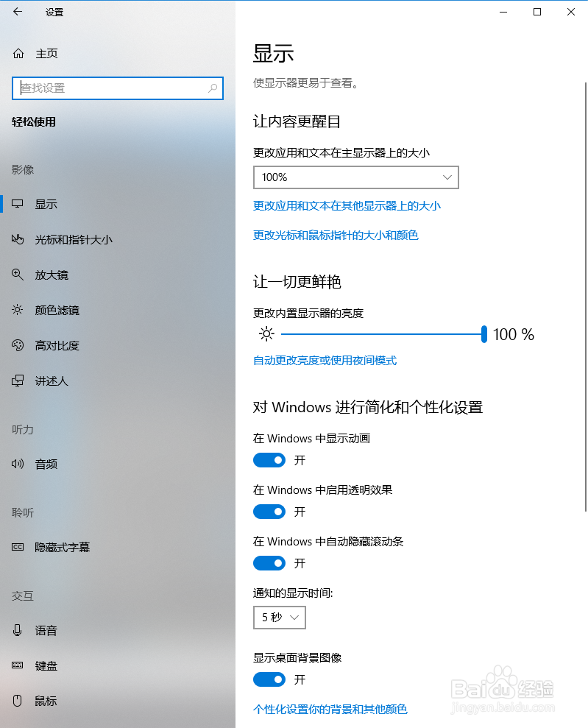Viewport: 588px width, 728px height.
Task: Open 放大镜 settings page
Action: tap(52, 275)
